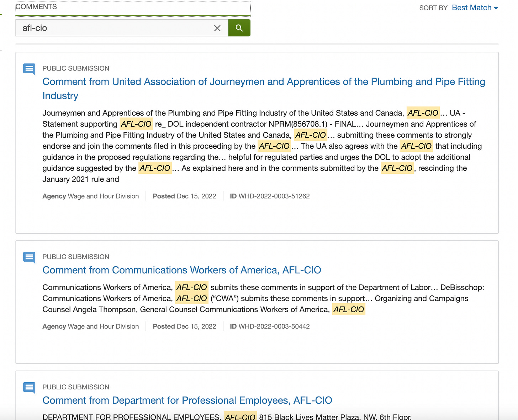Clear the afl-cio search text
Screen dimensions: 518x420
pyautogui.click(x=217, y=28)
